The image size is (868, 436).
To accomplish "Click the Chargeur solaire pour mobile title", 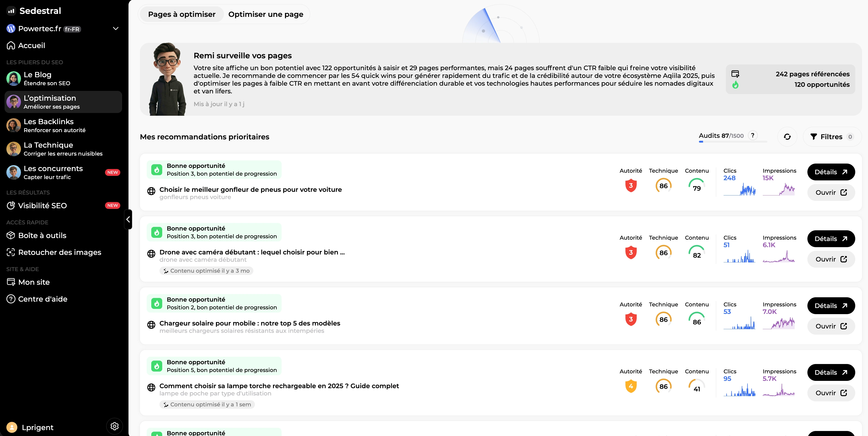I will click(x=249, y=323).
